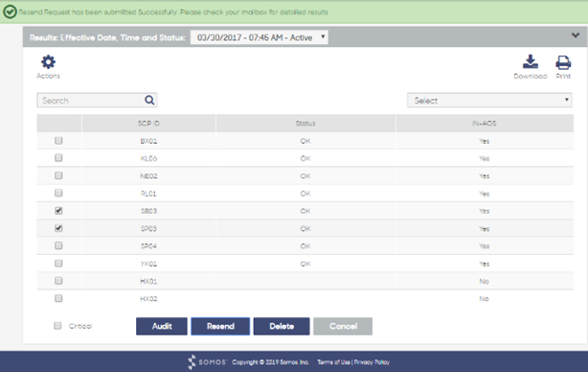Image resolution: width=588 pixels, height=372 pixels.
Task: Uncheck the SP03 row checkbox
Action: [x=58, y=228]
